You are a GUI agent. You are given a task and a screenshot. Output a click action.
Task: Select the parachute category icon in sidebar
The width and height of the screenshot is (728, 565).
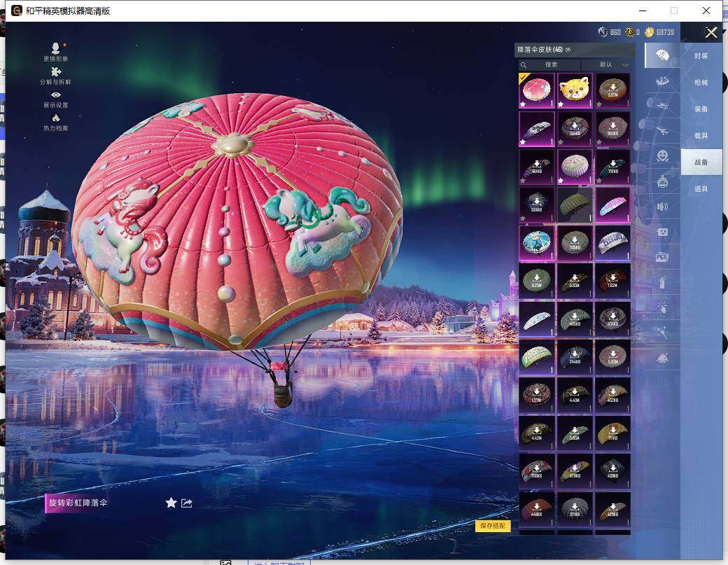661,55
